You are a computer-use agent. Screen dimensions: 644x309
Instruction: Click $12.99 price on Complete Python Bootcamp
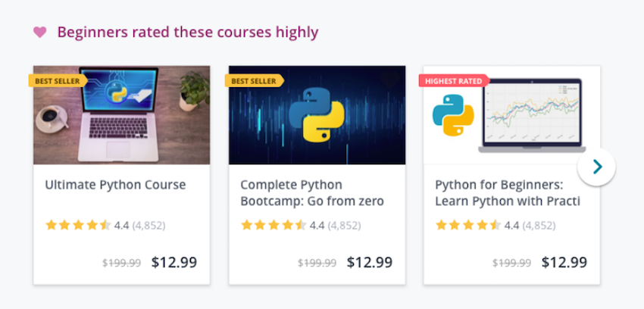click(370, 262)
